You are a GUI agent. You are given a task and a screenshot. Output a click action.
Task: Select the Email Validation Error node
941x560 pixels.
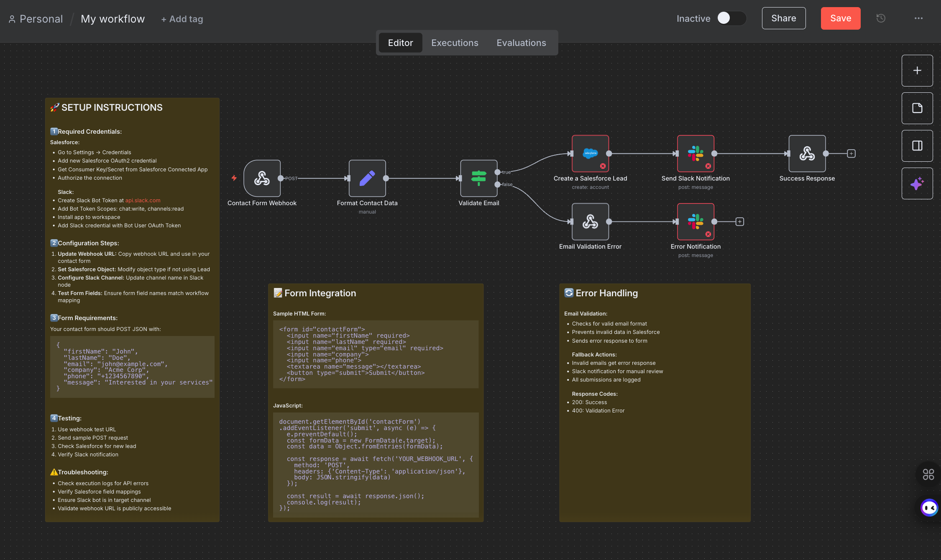coord(590,221)
